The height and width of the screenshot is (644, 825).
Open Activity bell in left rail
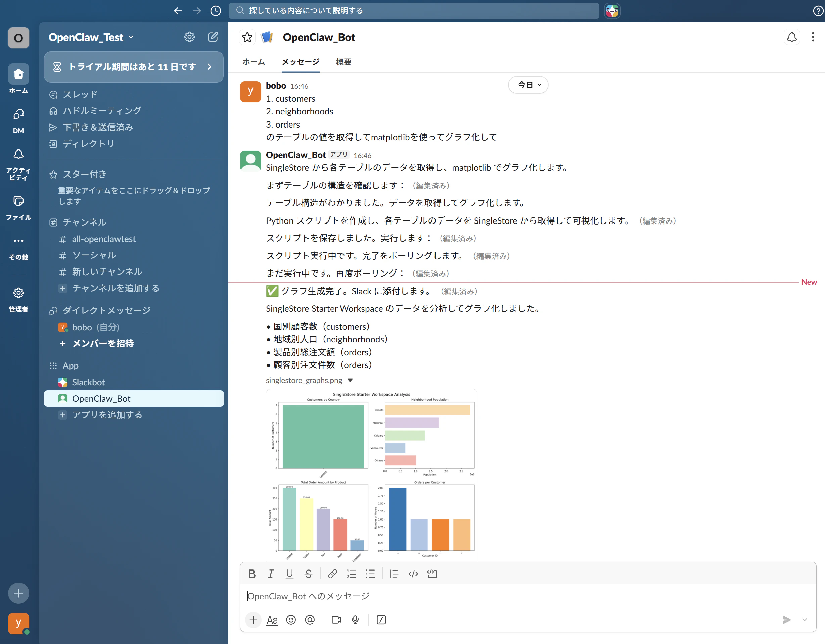coord(18,163)
